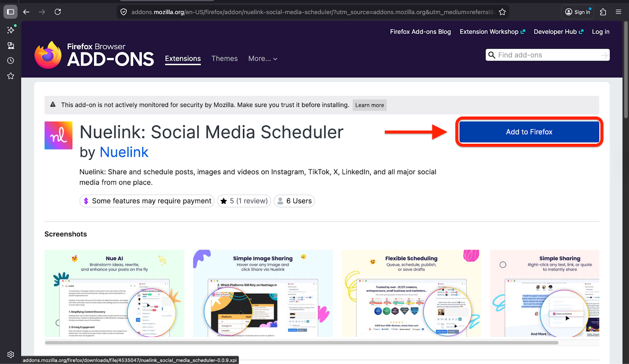This screenshot has width=629, height=364.
Task: Open the Extension Workshop link
Action: point(492,32)
